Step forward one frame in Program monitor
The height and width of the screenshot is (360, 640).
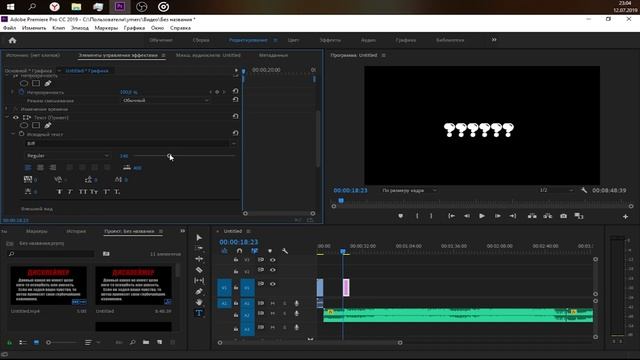pyautogui.click(x=498, y=216)
